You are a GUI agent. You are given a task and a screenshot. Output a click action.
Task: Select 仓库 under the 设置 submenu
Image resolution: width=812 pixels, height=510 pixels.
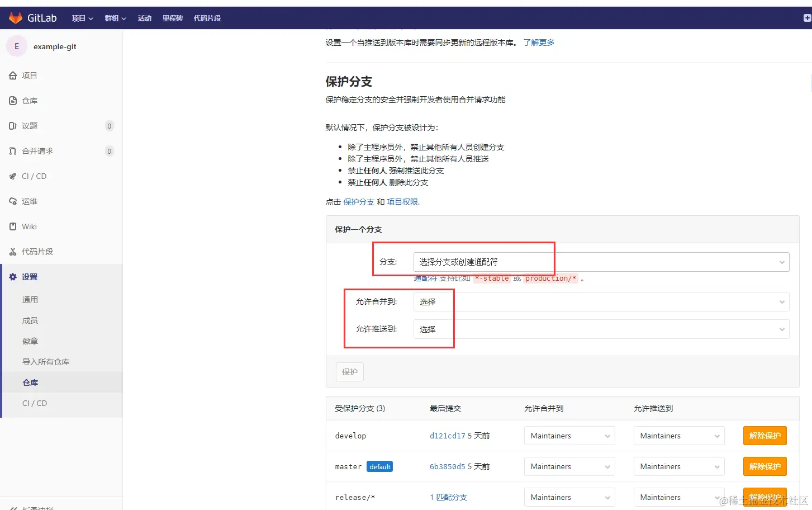point(30,382)
